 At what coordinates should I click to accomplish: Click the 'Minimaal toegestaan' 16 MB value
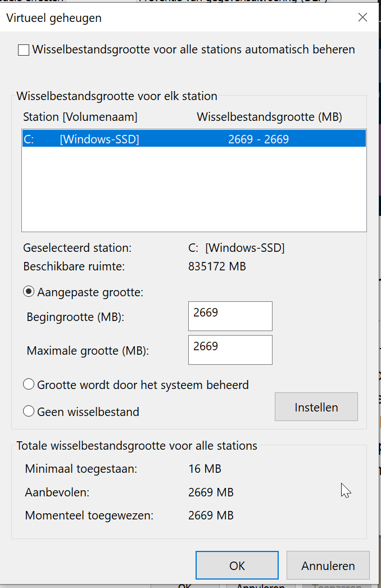click(205, 469)
